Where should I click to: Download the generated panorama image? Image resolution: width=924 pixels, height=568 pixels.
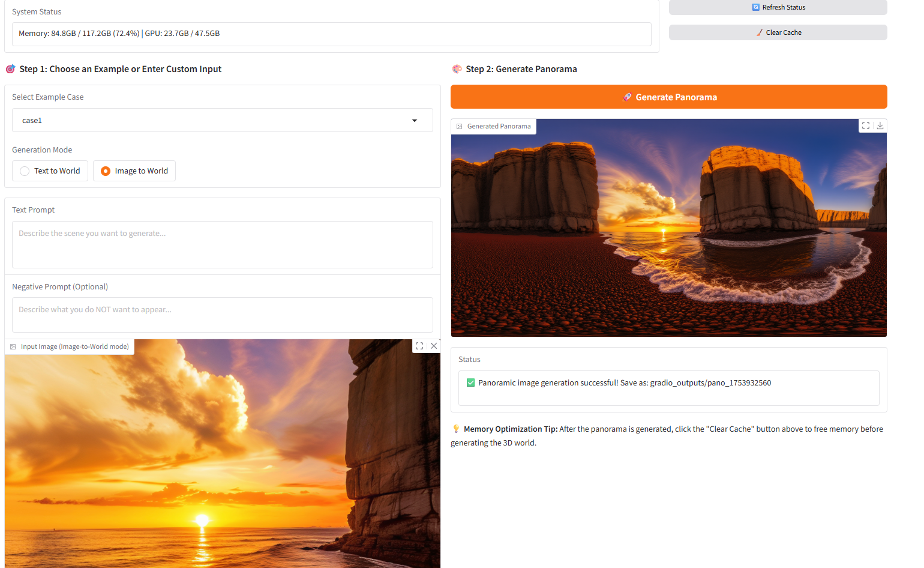point(880,125)
